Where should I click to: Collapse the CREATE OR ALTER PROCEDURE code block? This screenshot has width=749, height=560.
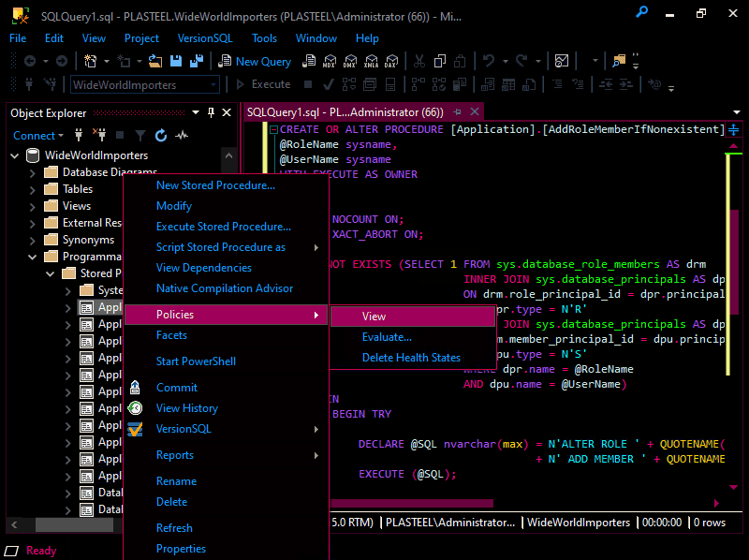[273, 129]
